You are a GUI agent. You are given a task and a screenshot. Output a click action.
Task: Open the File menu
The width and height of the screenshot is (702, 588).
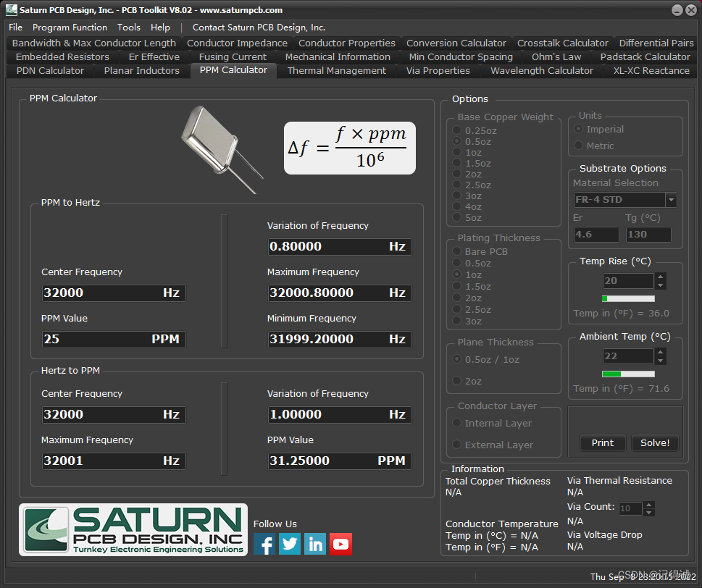click(x=15, y=28)
